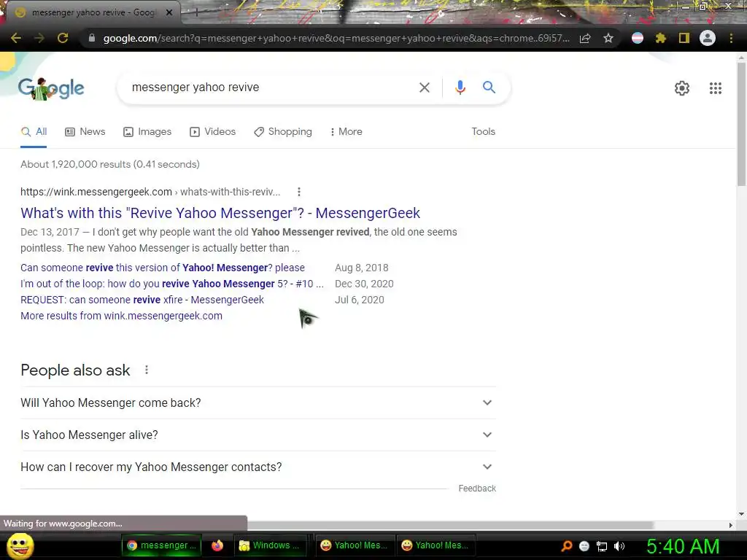The image size is (747, 560).
Task: Close the messenger yahoo revive tab
Action: click(x=169, y=12)
